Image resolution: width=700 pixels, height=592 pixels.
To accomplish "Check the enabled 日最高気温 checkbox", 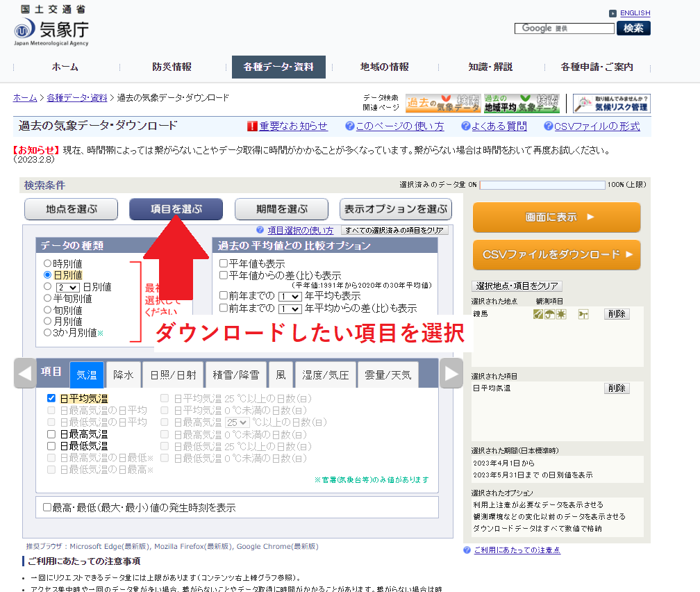I will point(51,434).
